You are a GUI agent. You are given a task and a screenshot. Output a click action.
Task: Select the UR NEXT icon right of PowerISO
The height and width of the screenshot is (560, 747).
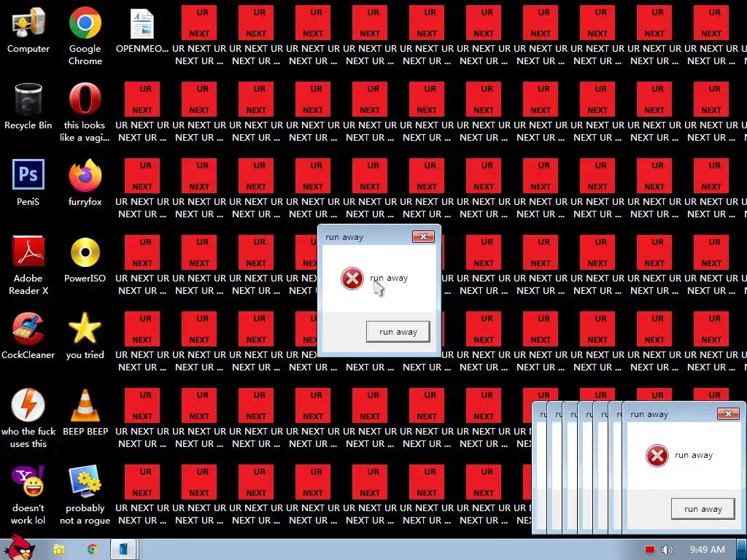[142, 265]
